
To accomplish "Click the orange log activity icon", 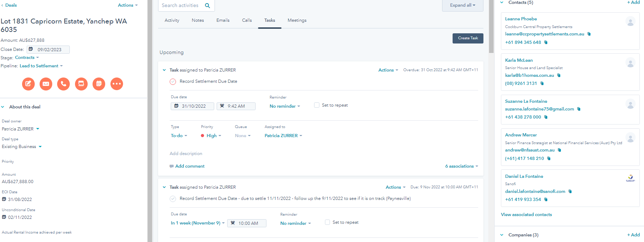I will (81, 84).
